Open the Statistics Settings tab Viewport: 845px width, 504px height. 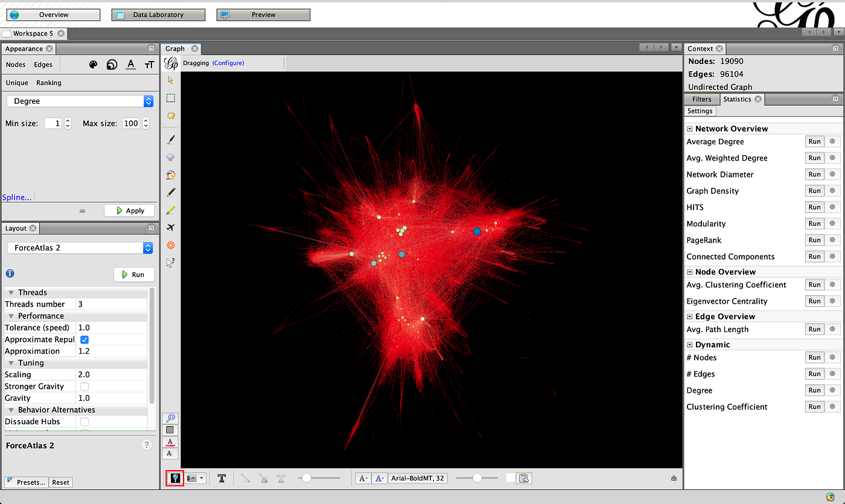[x=700, y=111]
